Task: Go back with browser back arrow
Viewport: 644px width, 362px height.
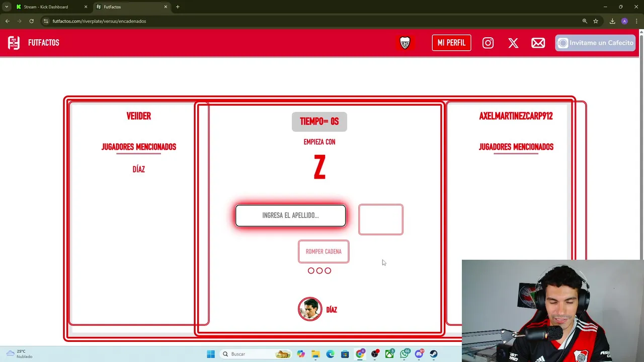Action: tap(7, 21)
